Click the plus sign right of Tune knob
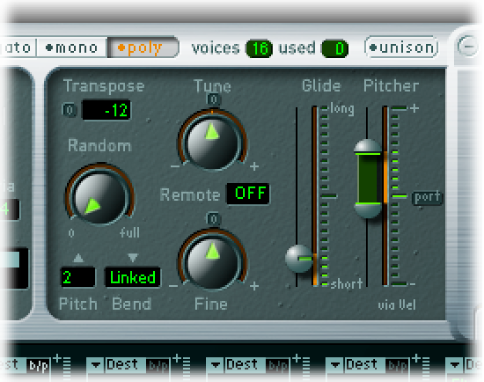The height and width of the screenshot is (382, 484). 254,166
